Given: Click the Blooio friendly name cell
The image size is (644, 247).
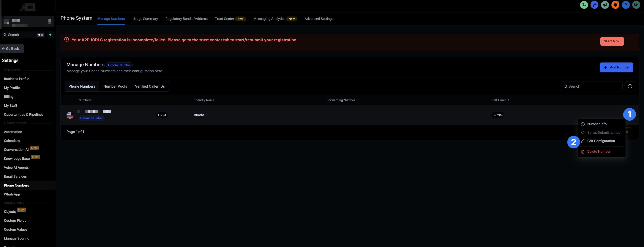Looking at the screenshot, I should (x=199, y=115).
